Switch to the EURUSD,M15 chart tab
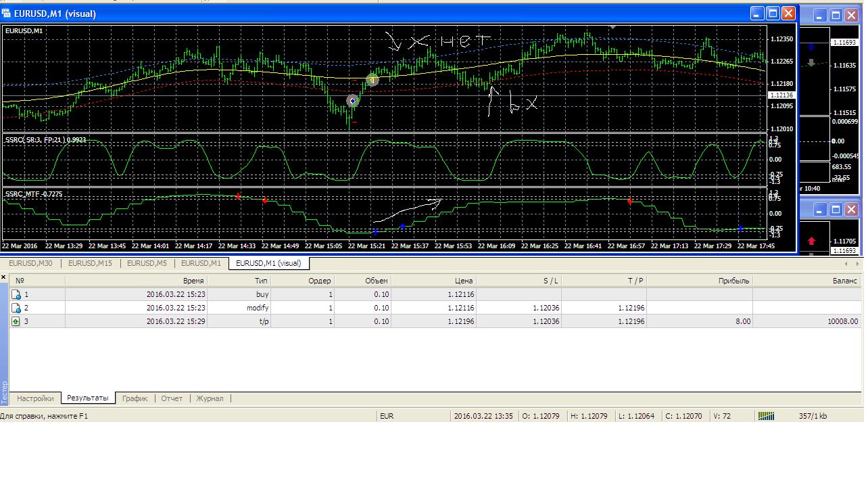 [x=90, y=263]
